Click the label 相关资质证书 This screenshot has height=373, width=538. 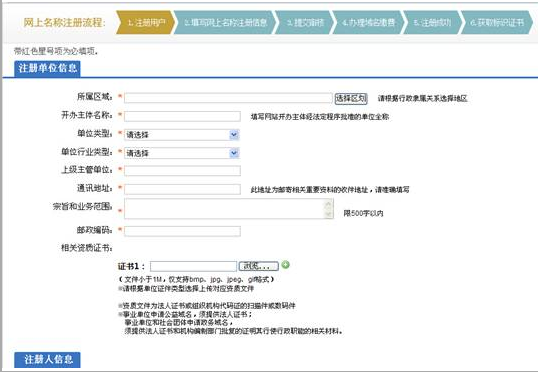(87, 247)
